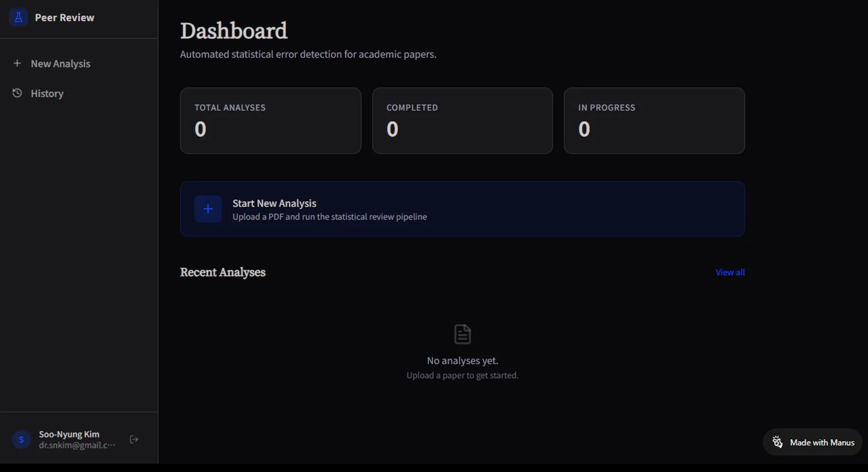Image resolution: width=868 pixels, height=472 pixels.
Task: Click the Peer Review app title
Action: [x=65, y=18]
